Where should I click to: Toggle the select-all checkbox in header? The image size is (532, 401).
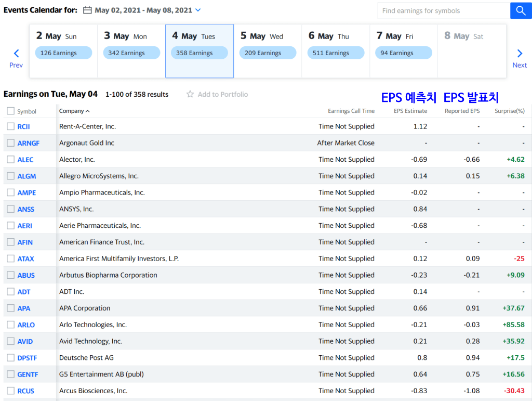coord(10,111)
